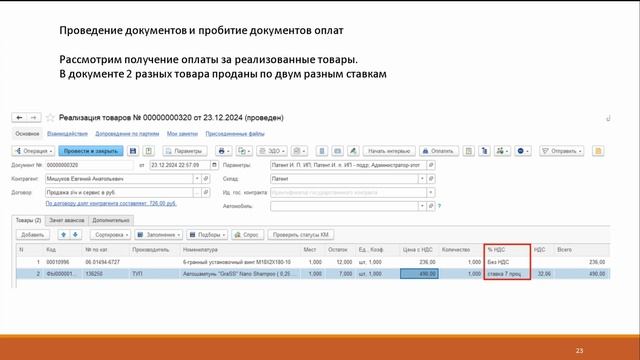
Task: Click Проверить статусы КМ button
Action: (301, 235)
